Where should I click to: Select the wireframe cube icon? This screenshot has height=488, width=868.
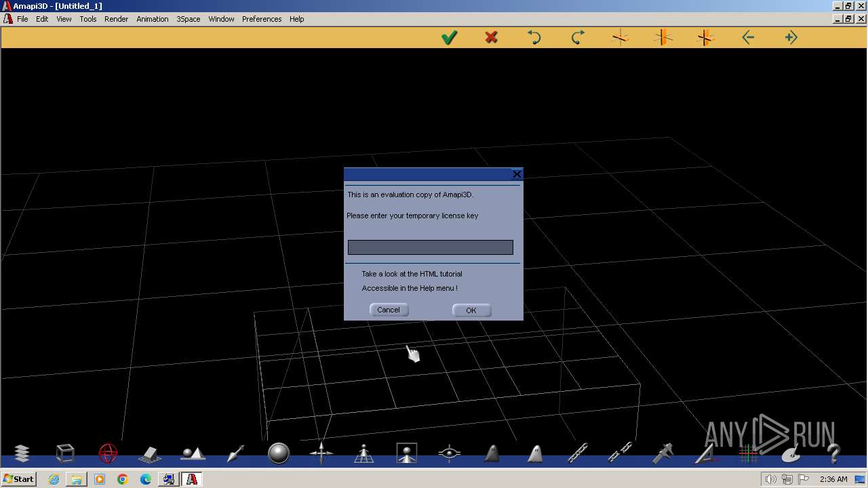[65, 453]
